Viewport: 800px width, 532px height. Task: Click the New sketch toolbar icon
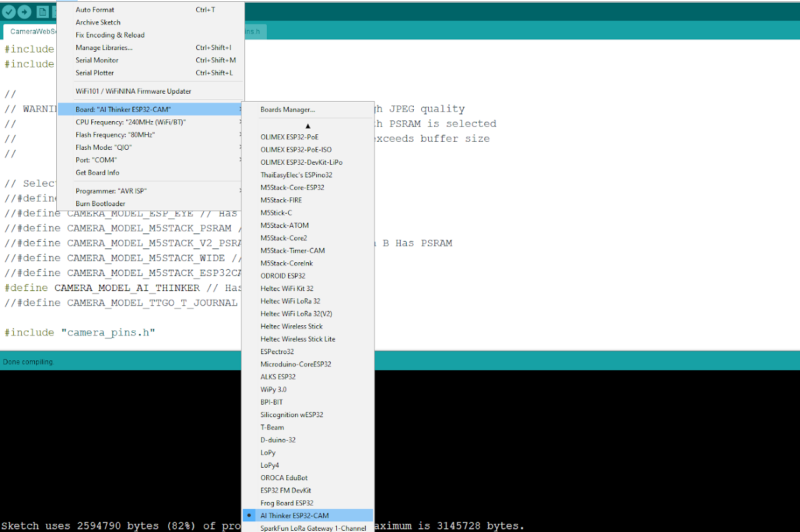(42, 12)
